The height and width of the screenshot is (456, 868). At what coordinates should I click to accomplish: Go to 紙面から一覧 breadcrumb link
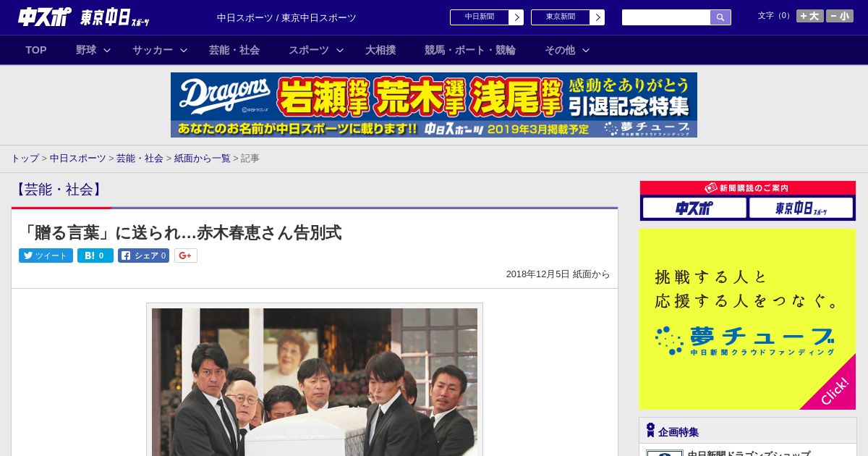click(x=203, y=158)
